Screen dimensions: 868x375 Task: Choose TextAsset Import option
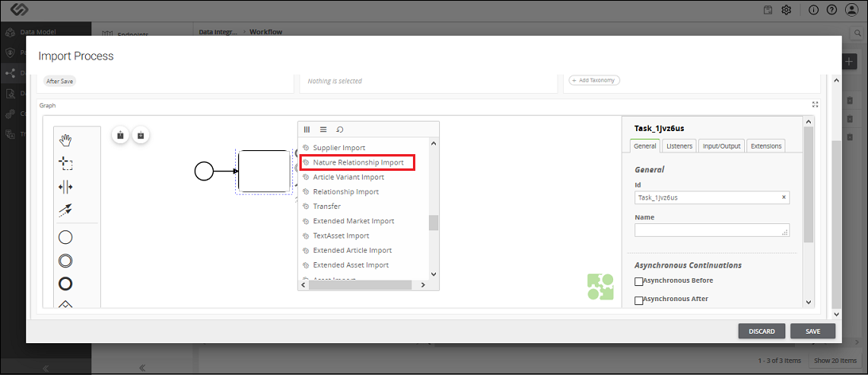[x=341, y=235]
